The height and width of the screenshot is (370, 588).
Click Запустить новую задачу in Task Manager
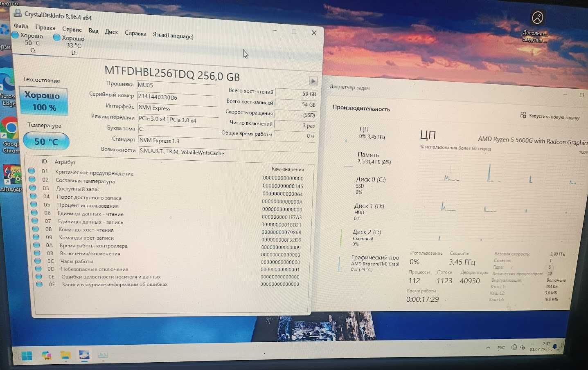(550, 116)
